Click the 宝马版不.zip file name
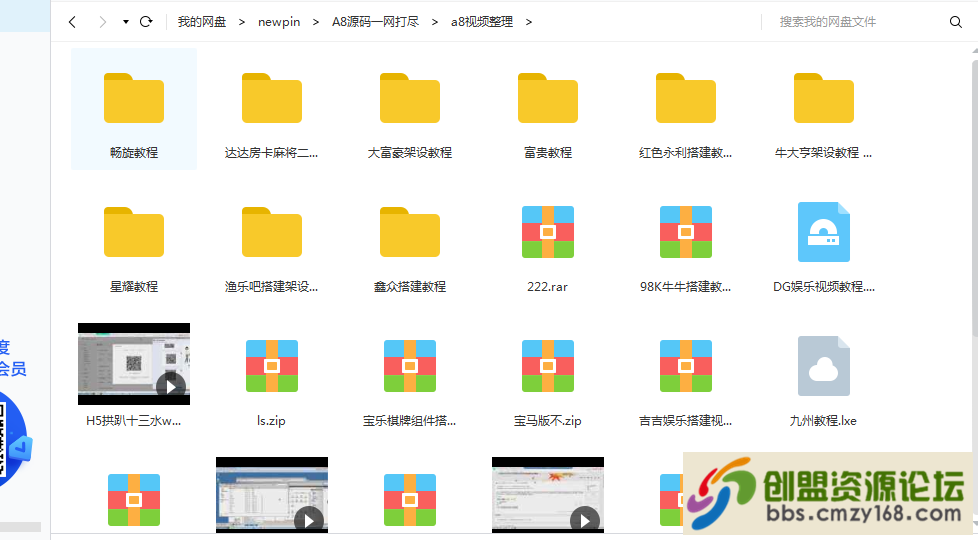 tap(548, 421)
